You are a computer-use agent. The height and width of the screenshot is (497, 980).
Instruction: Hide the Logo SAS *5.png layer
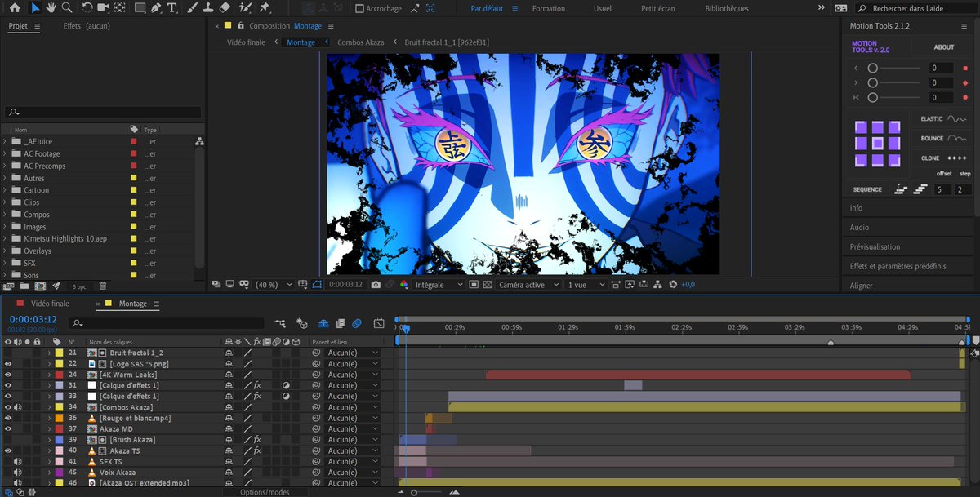pos(8,363)
